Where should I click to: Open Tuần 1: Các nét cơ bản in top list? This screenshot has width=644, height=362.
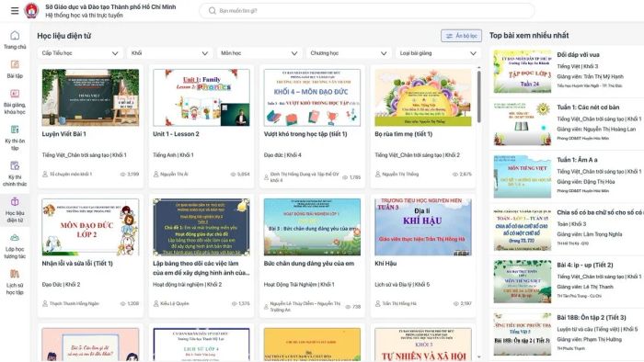[x=588, y=107]
